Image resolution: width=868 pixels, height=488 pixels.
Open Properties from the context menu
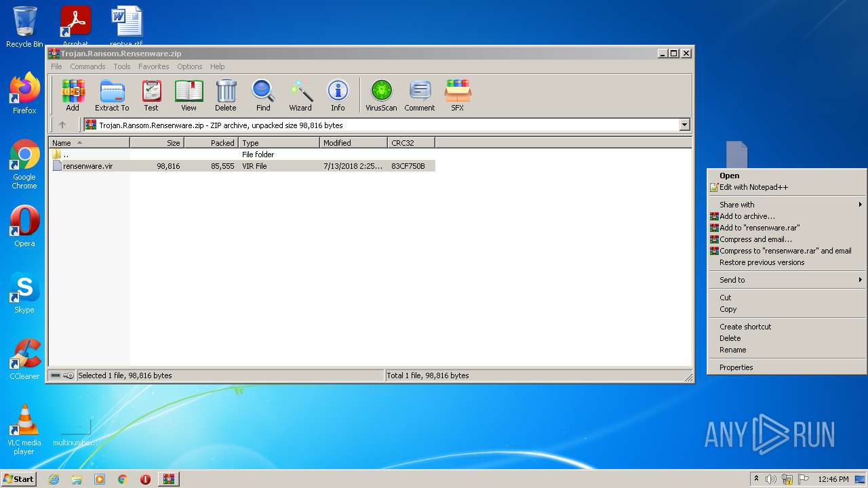pyautogui.click(x=787, y=367)
